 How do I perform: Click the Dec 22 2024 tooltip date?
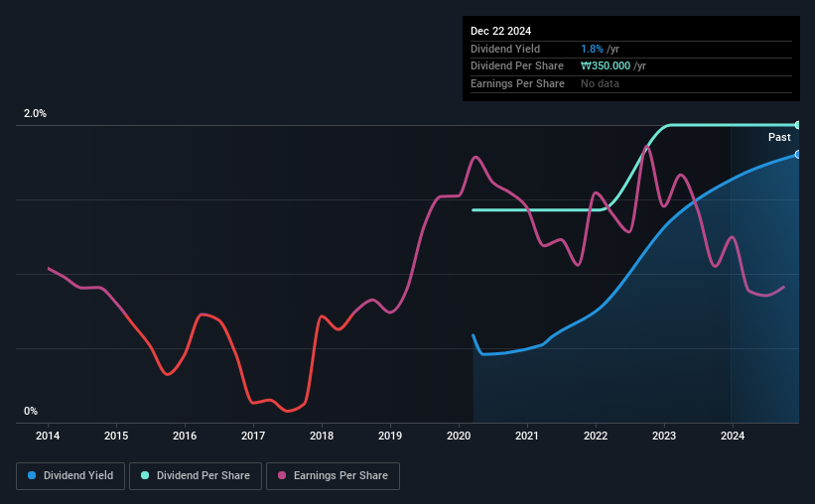click(x=500, y=31)
